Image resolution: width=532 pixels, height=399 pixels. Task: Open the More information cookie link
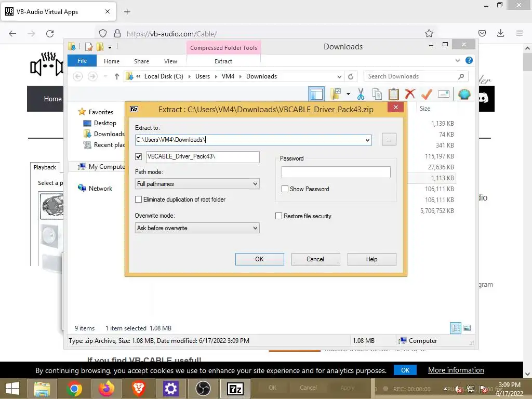(x=456, y=370)
